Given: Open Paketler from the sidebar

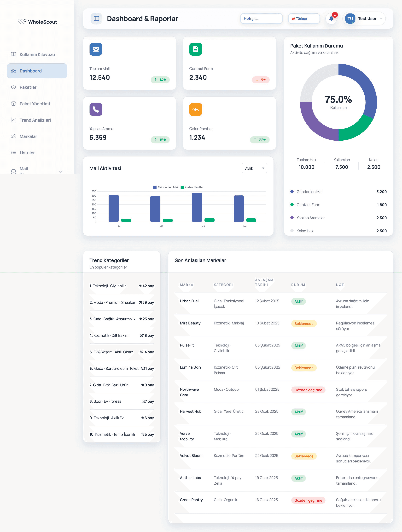Looking at the screenshot, I should click(28, 87).
